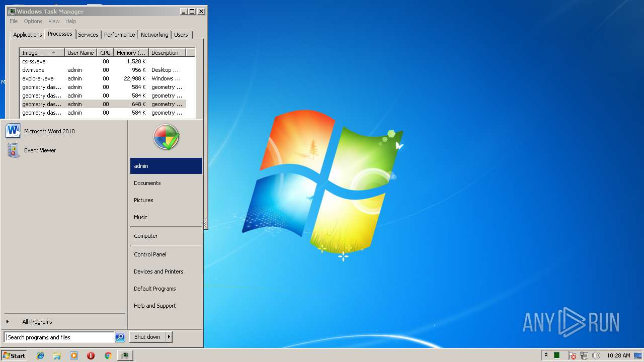Click the search magnifier icon in Start menu

(x=120, y=337)
